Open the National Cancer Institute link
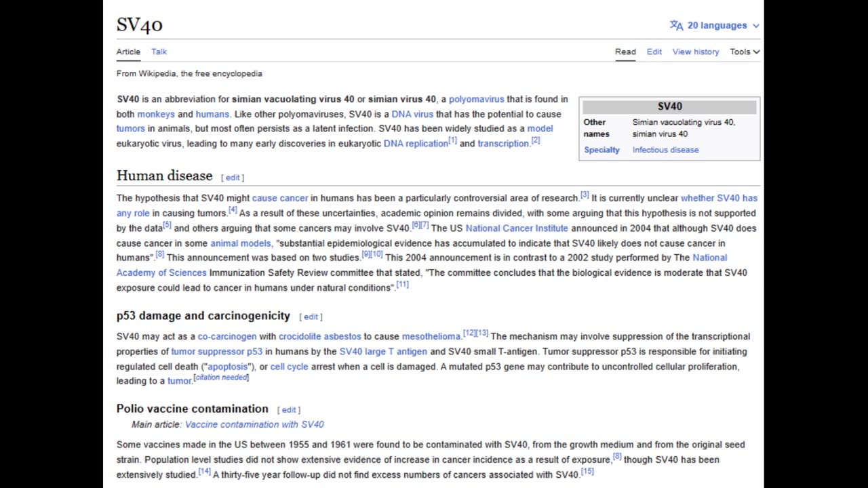This screenshot has width=868, height=488. click(517, 228)
